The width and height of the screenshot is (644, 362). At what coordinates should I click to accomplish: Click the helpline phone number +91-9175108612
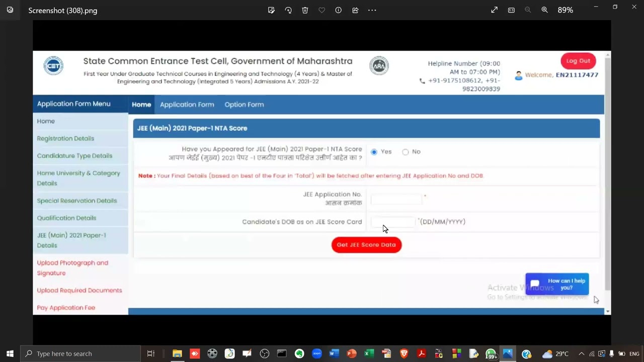(x=455, y=80)
